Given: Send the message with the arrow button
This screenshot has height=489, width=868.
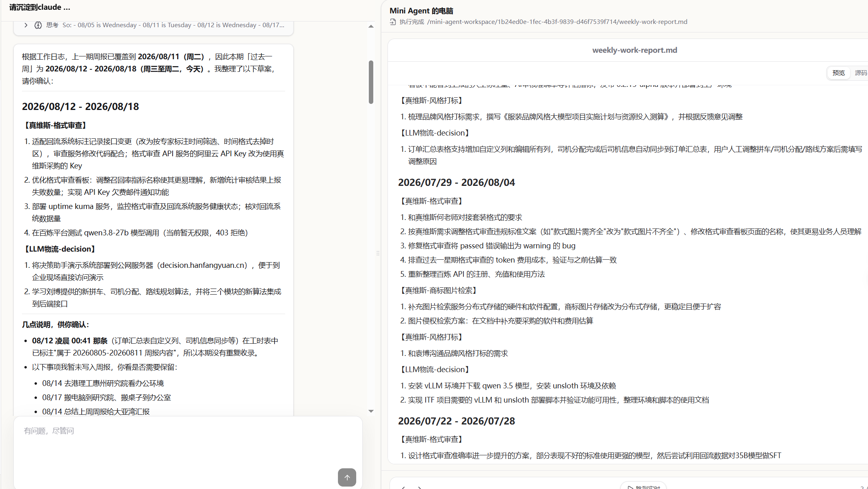Looking at the screenshot, I should 347,477.
